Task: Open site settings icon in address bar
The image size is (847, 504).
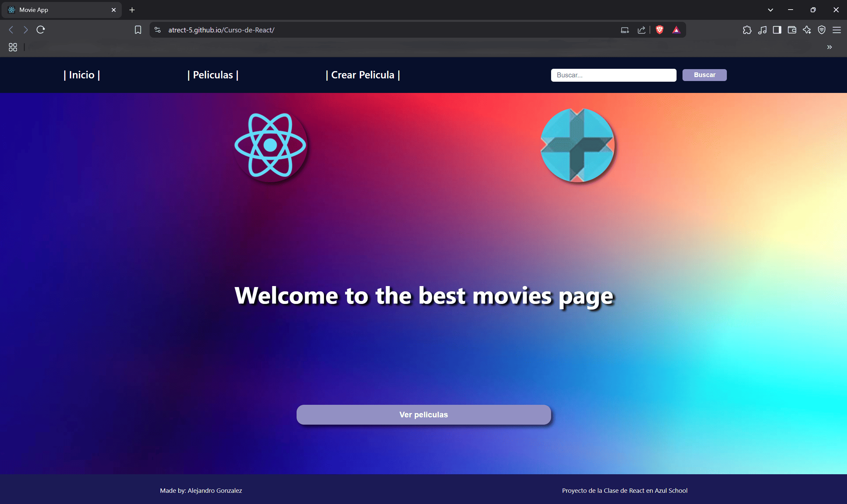Action: [157, 30]
